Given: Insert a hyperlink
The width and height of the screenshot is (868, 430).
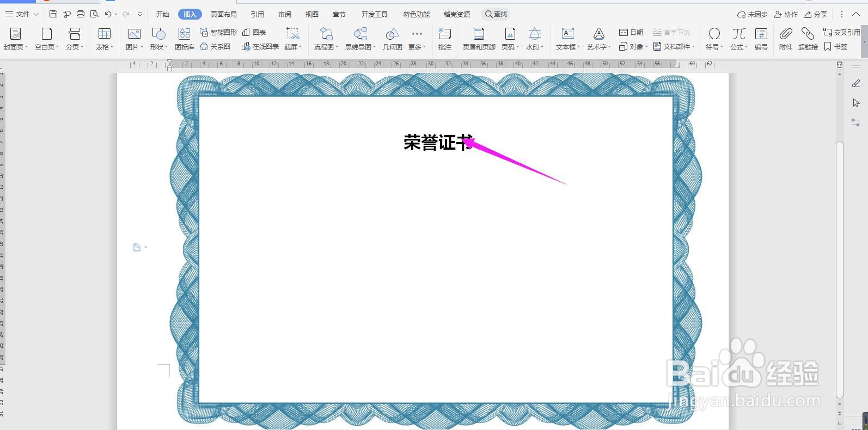Looking at the screenshot, I should click(808, 39).
